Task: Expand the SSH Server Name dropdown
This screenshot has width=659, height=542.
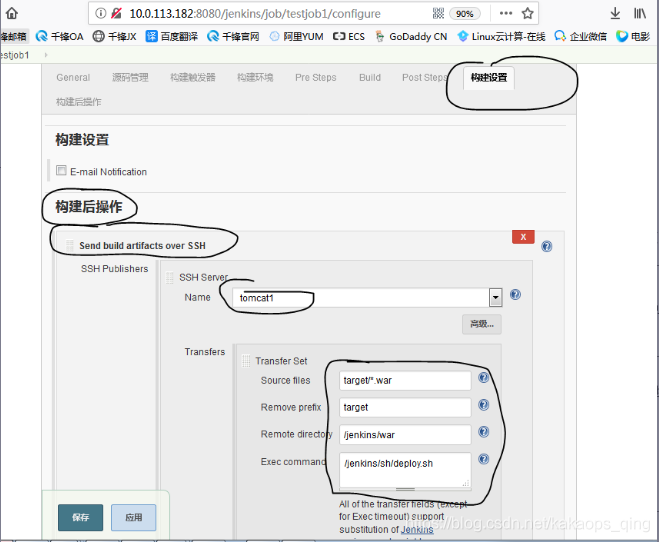Action: (494, 298)
